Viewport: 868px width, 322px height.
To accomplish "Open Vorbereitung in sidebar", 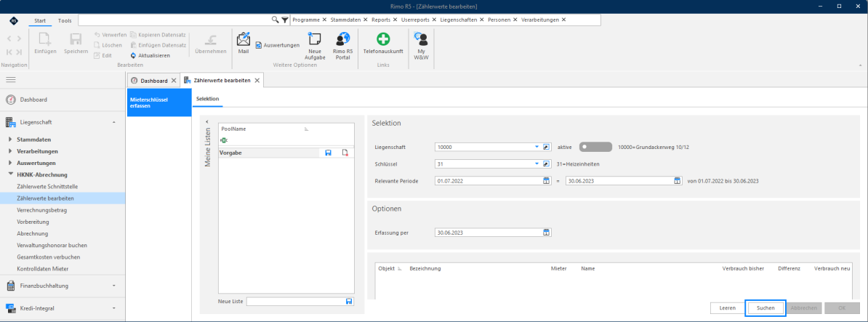I will click(33, 222).
